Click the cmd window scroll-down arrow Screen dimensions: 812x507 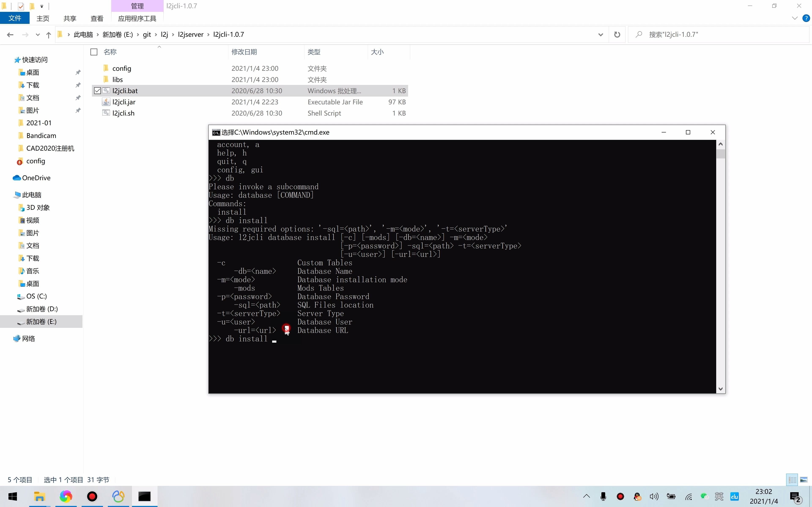(720, 389)
